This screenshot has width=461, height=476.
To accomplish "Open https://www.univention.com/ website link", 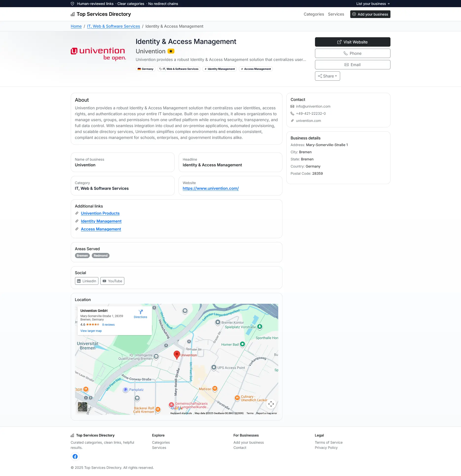I will coord(211,189).
